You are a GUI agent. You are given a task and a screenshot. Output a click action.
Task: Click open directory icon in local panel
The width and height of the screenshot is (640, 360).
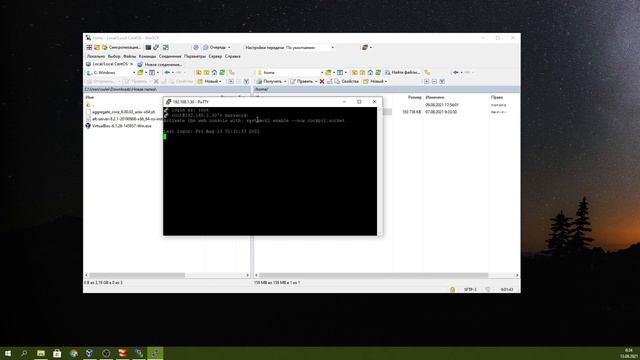[x=140, y=73]
